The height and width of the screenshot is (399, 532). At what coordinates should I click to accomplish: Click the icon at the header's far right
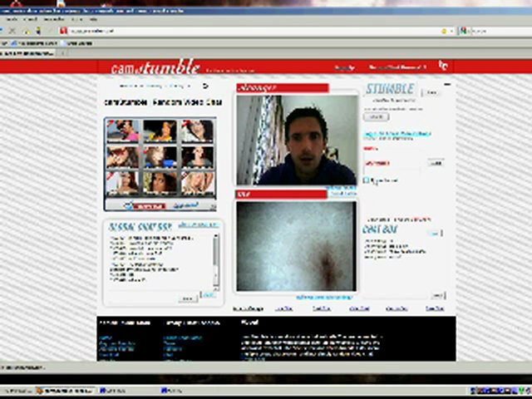(x=443, y=66)
